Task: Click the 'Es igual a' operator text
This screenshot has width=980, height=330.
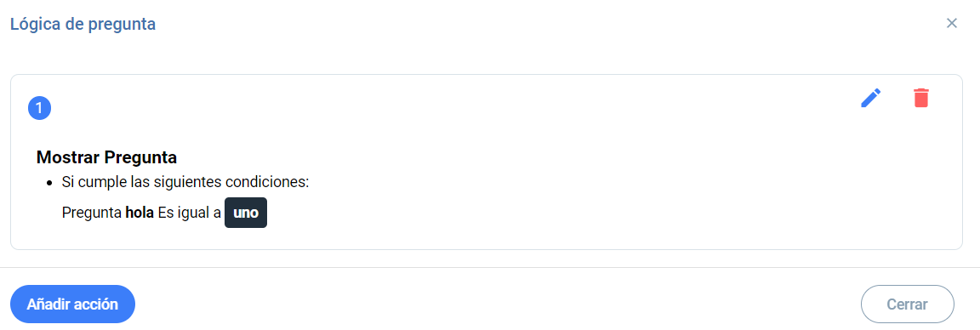Action: pos(190,213)
